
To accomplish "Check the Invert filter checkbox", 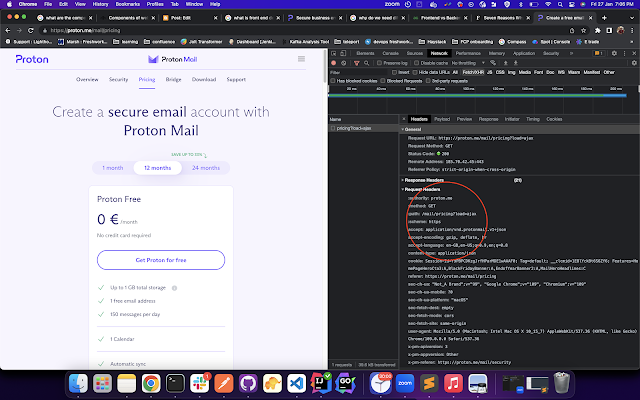I will (x=394, y=72).
